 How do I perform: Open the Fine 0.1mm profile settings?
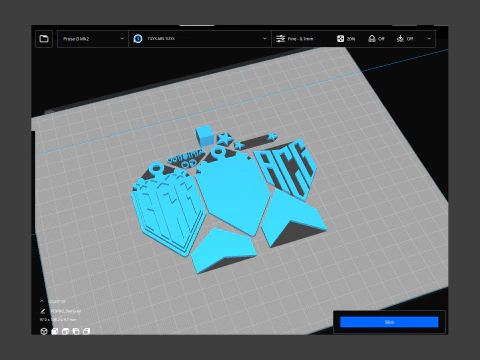pyautogui.click(x=300, y=39)
